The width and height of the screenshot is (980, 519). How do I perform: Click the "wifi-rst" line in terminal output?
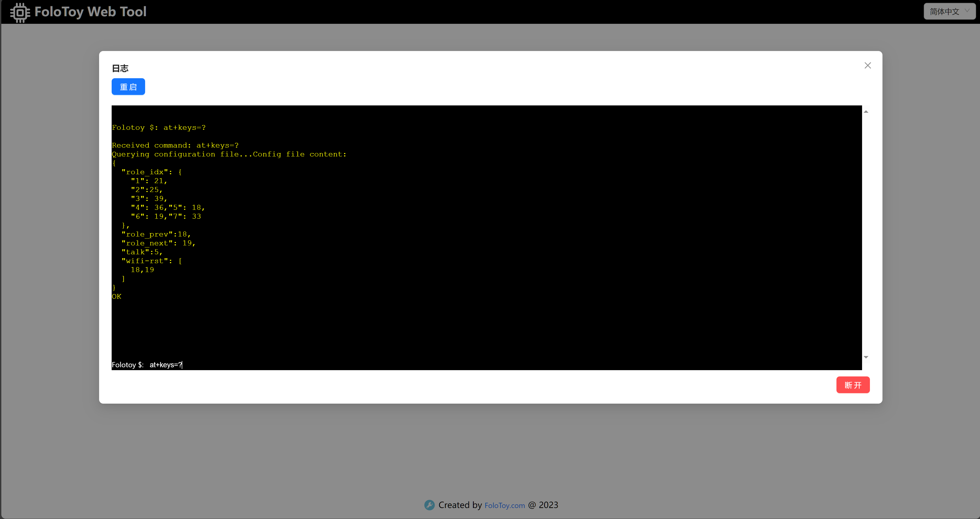tap(151, 261)
